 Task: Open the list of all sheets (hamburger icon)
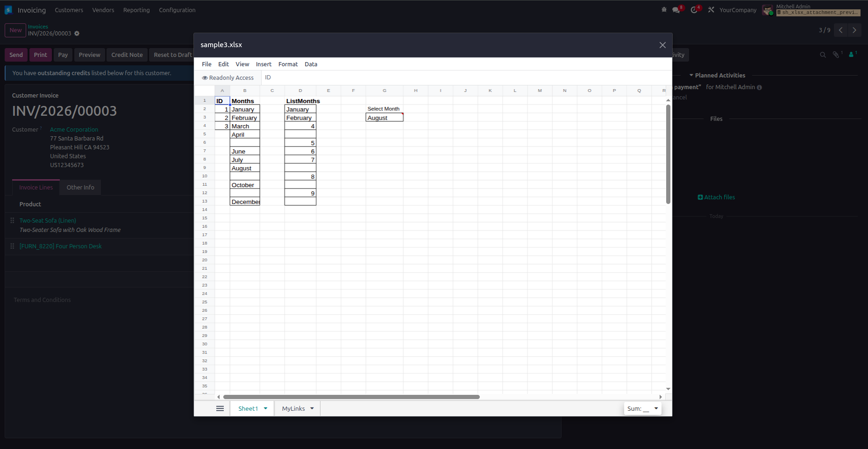click(x=220, y=408)
